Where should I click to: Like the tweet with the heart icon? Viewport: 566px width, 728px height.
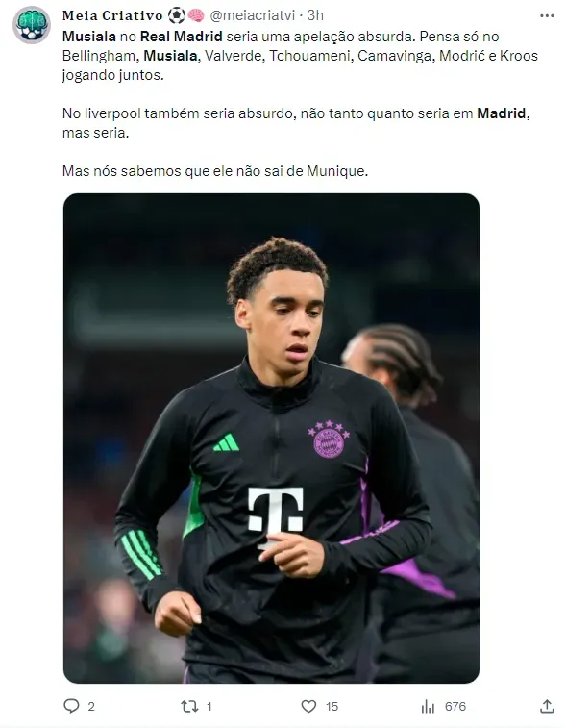pos(309,706)
